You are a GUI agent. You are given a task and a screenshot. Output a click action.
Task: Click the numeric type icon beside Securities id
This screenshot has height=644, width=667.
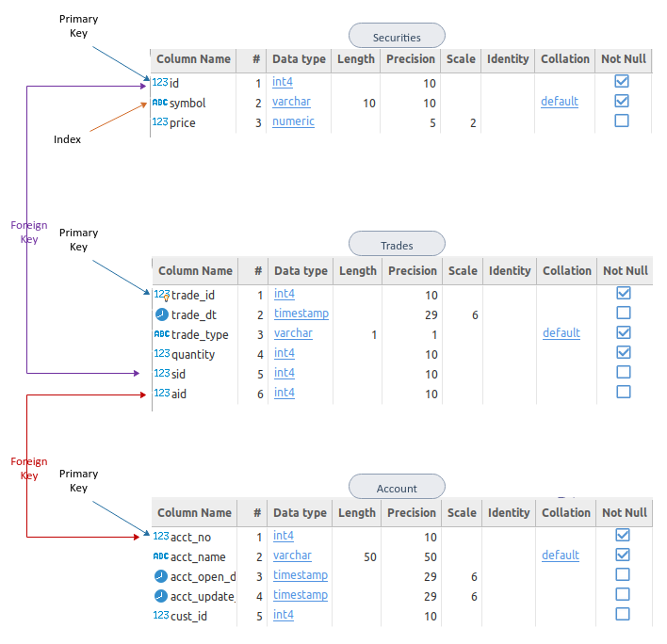pos(159,83)
